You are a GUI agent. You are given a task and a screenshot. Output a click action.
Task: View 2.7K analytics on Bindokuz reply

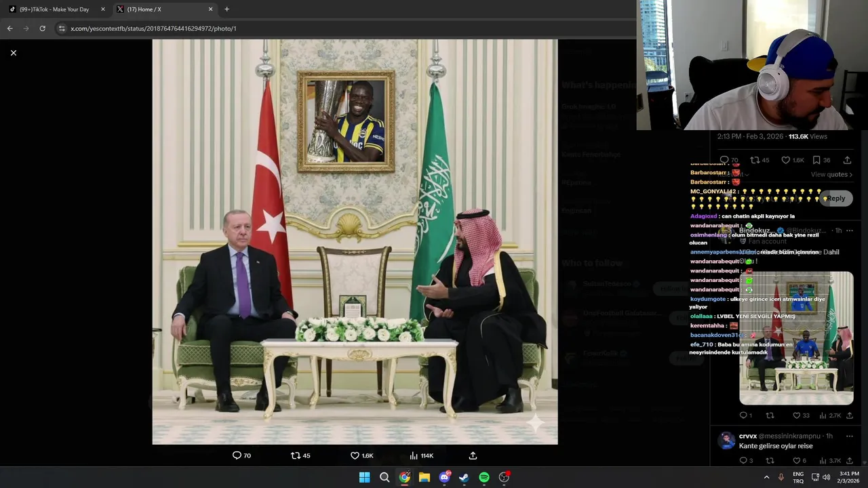click(x=830, y=415)
